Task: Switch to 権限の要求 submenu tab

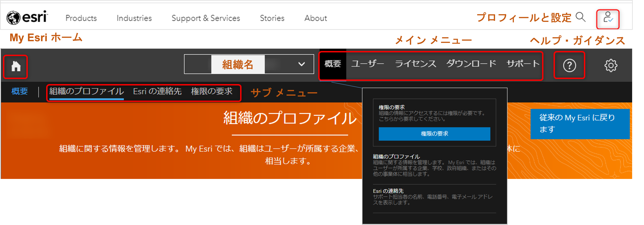Action: click(211, 91)
